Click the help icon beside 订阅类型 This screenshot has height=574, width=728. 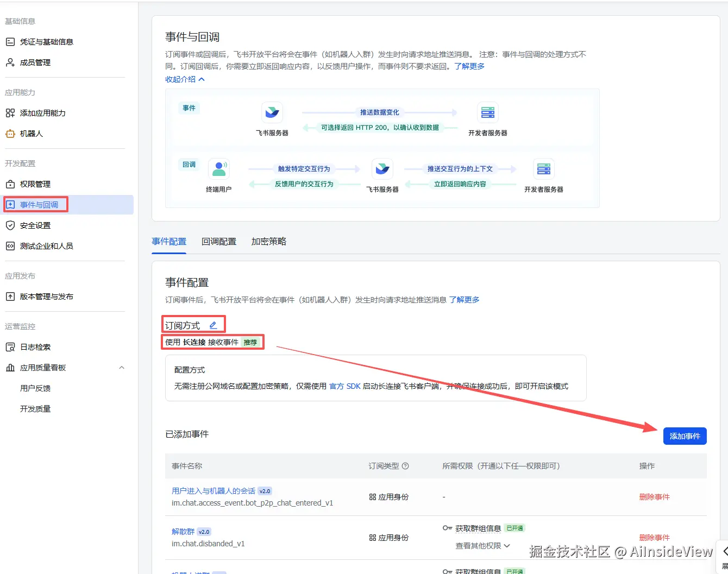point(405,466)
